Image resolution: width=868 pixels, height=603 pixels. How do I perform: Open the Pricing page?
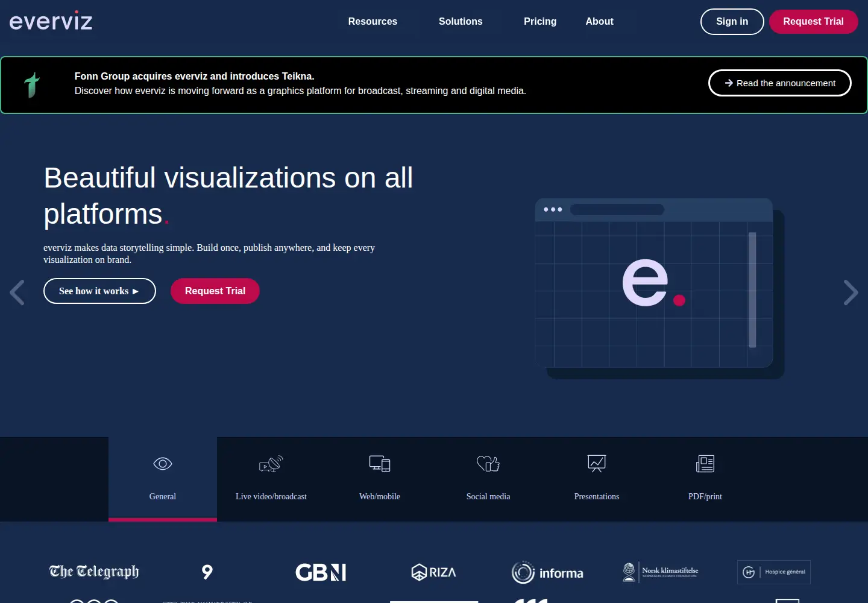pyautogui.click(x=540, y=22)
